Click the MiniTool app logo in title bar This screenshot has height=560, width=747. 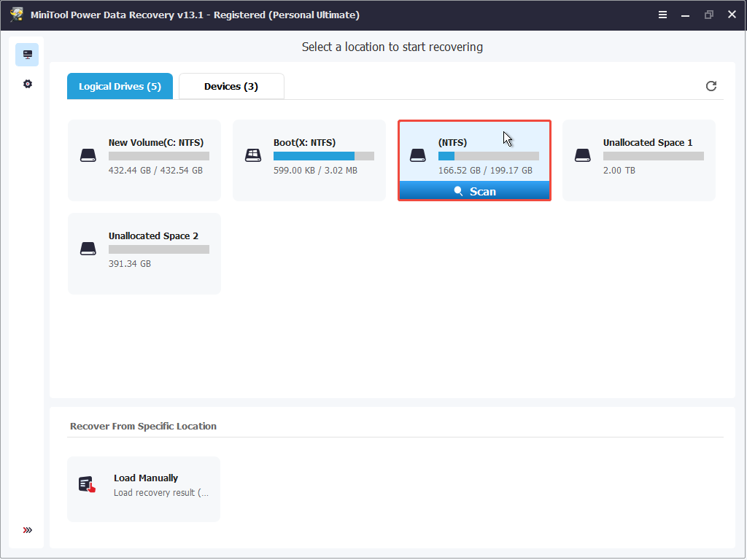pyautogui.click(x=17, y=15)
